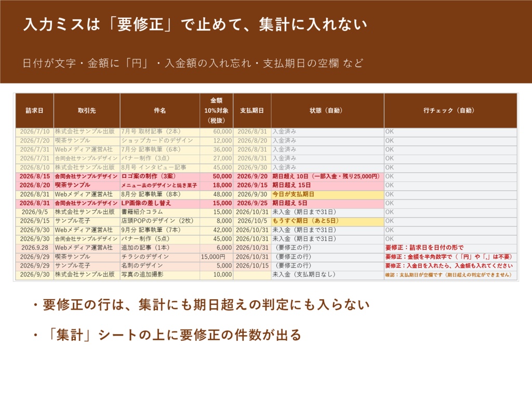
Task: Click the amount cell 36,000
Action: (217, 149)
